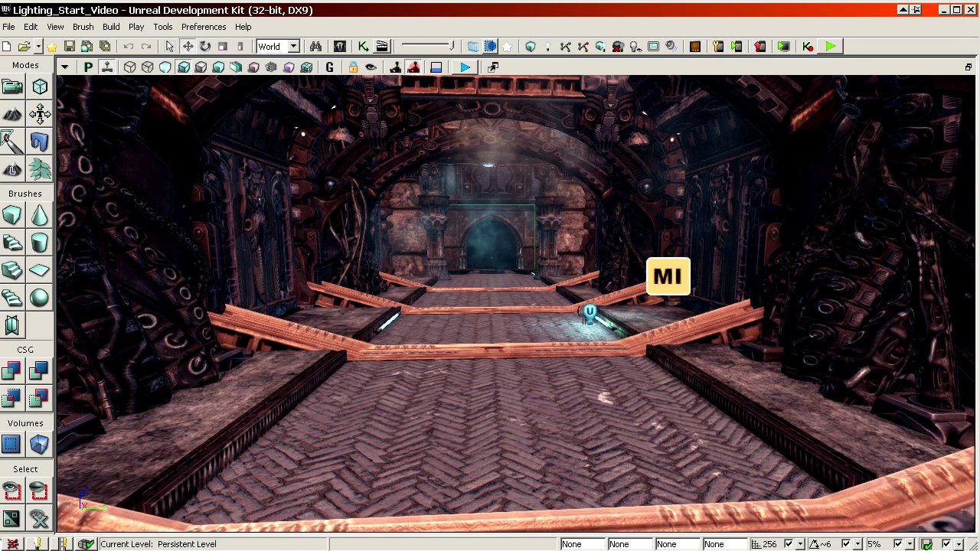Select the Foliage mode leaf icon
The height and width of the screenshot is (551, 980).
point(40,169)
